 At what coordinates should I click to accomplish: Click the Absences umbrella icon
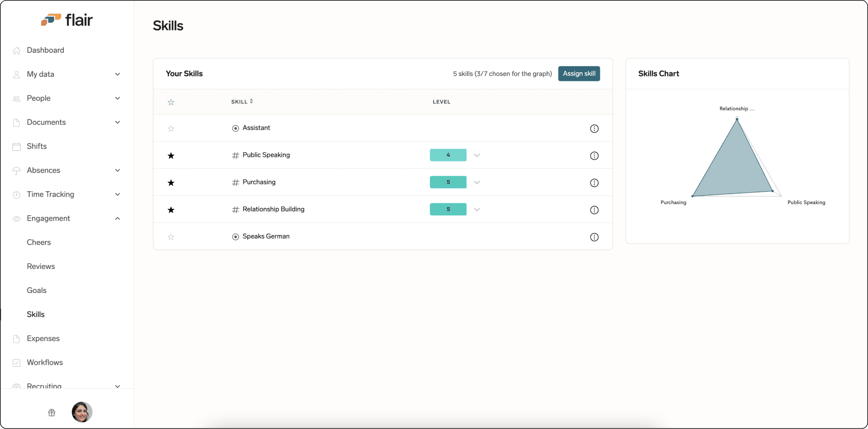click(17, 170)
